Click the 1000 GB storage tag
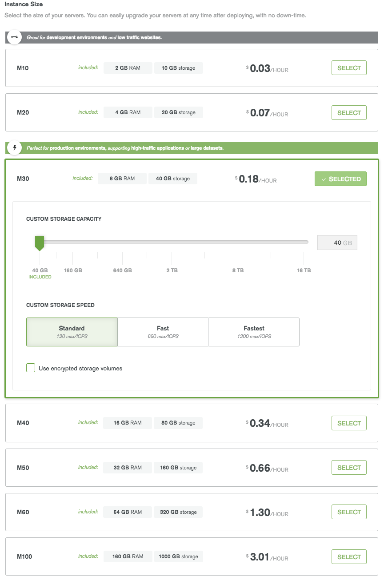This screenshot has width=384, height=588. click(178, 556)
